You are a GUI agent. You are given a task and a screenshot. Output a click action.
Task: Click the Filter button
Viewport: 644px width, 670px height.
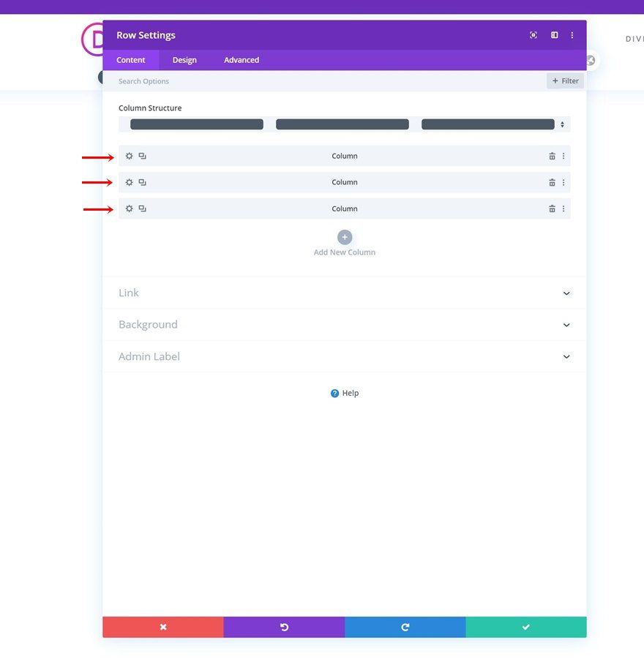pyautogui.click(x=564, y=80)
